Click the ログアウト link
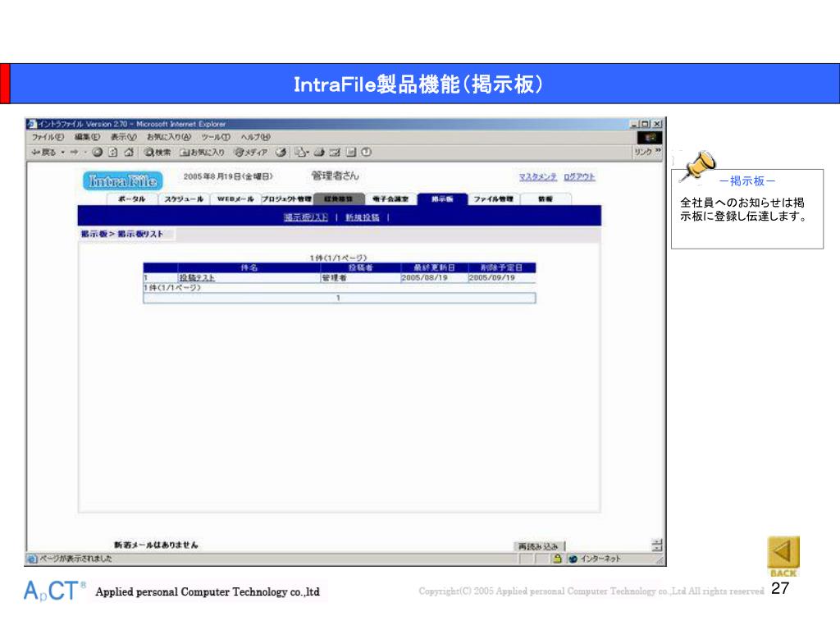Screen dimensions: 840x630 click(580, 177)
